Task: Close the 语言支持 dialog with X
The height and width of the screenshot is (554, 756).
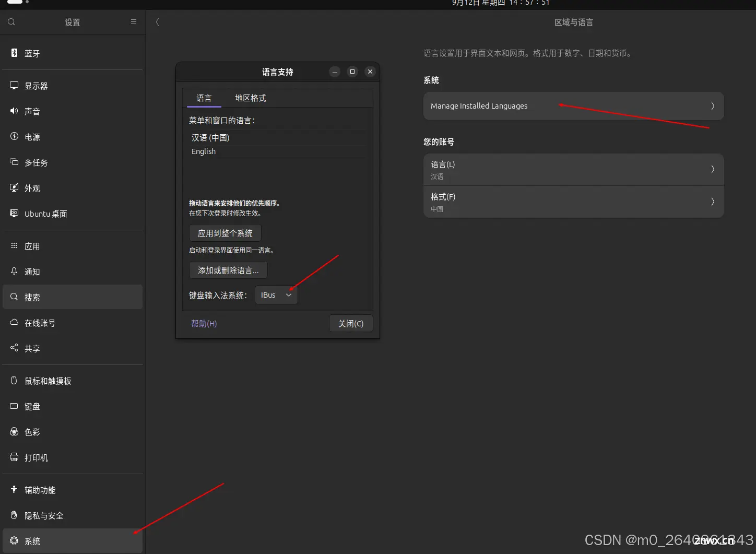Action: (370, 72)
